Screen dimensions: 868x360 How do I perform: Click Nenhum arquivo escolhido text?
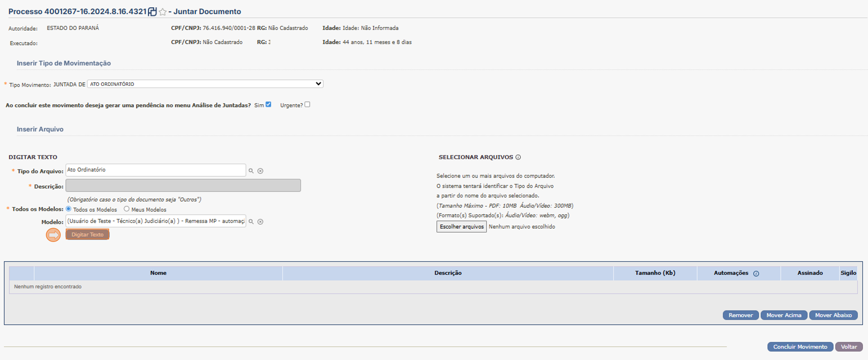pos(522,226)
